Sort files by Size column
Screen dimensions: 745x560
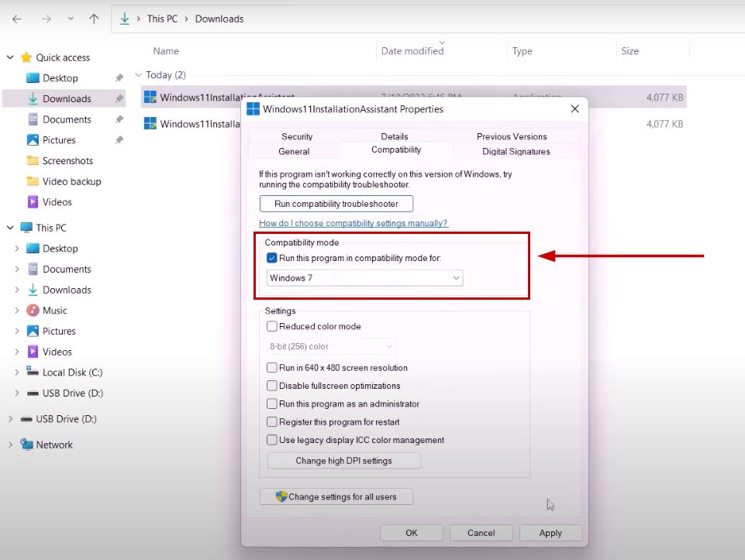tap(629, 51)
